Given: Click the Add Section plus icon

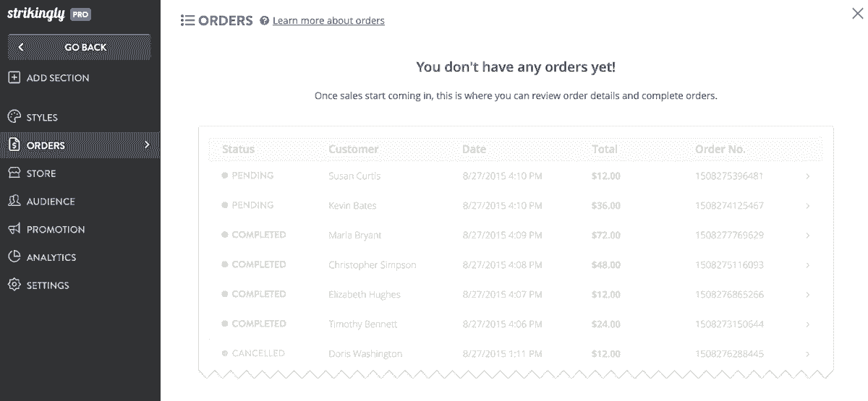Looking at the screenshot, I should (14, 77).
